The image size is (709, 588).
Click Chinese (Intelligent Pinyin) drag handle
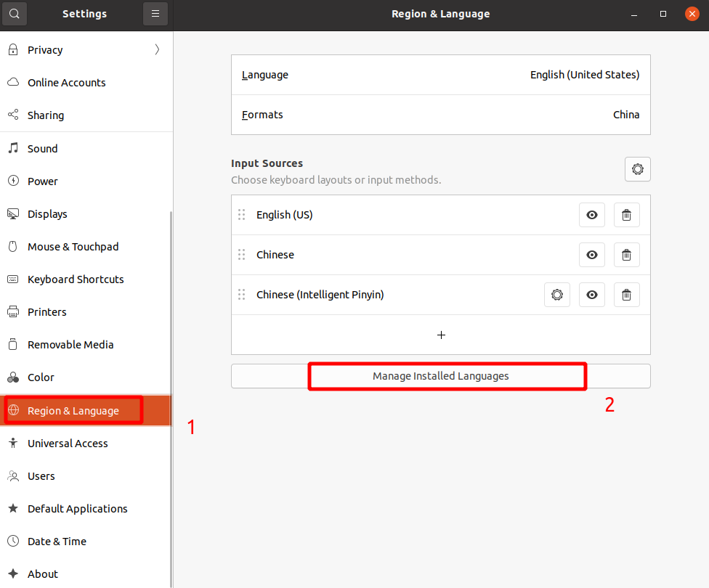pos(241,295)
